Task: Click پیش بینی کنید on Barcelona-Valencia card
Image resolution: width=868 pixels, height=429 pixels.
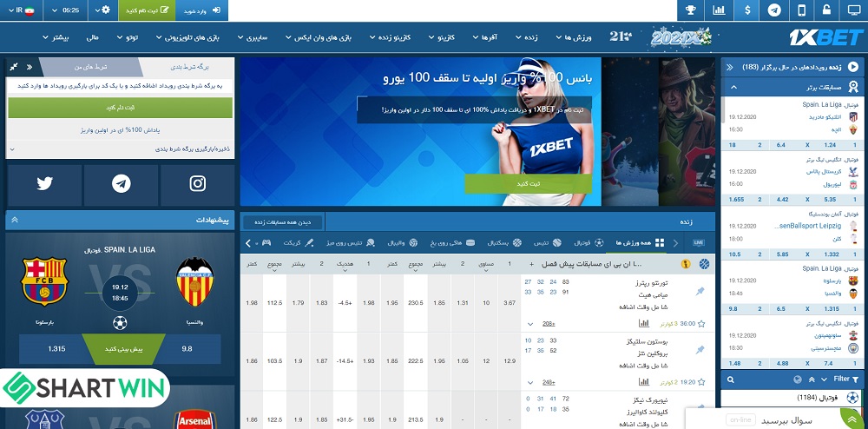Action: (123, 349)
